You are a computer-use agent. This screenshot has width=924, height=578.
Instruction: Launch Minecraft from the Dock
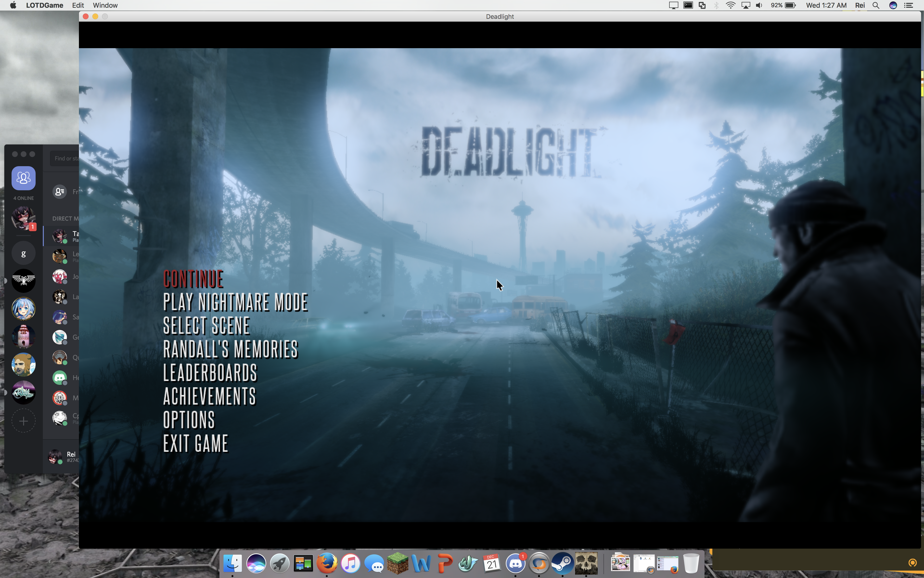point(398,563)
